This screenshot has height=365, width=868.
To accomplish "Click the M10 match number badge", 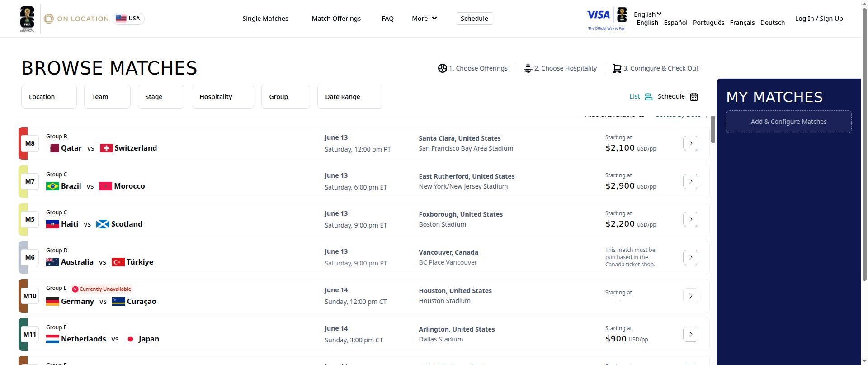I will pyautogui.click(x=30, y=296).
